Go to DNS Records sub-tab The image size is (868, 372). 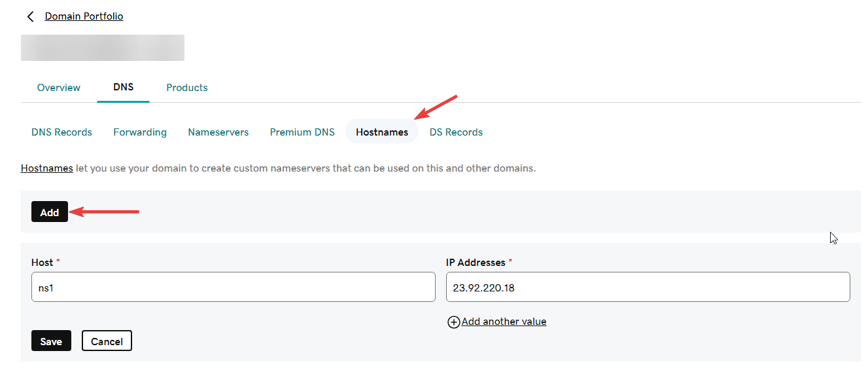pyautogui.click(x=61, y=132)
